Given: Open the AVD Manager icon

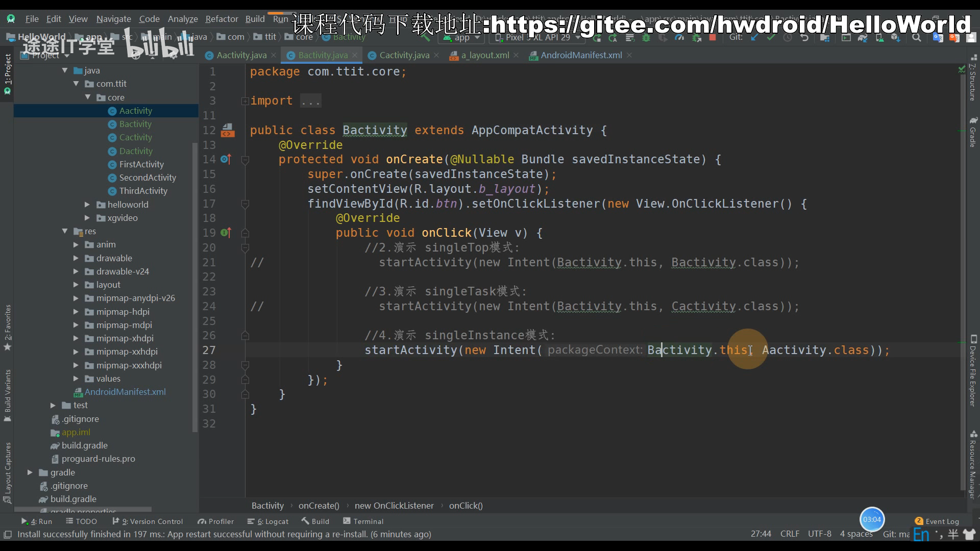Looking at the screenshot, I should (x=879, y=38).
